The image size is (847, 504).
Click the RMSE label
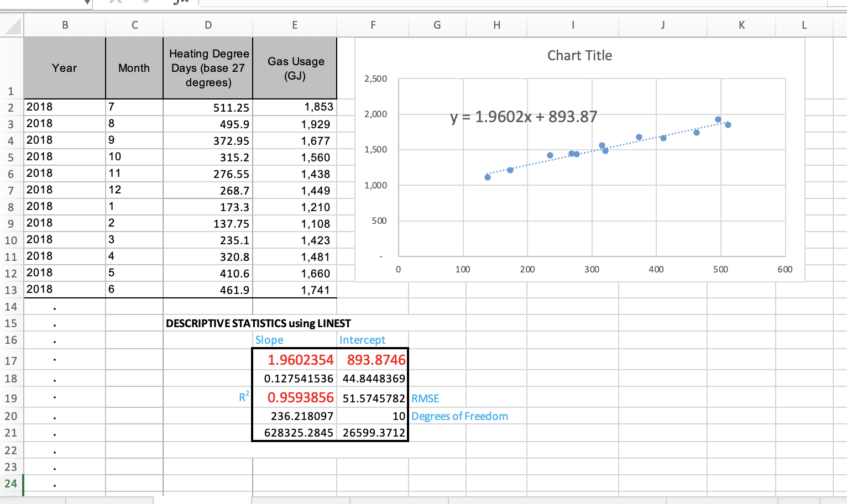coord(425,398)
